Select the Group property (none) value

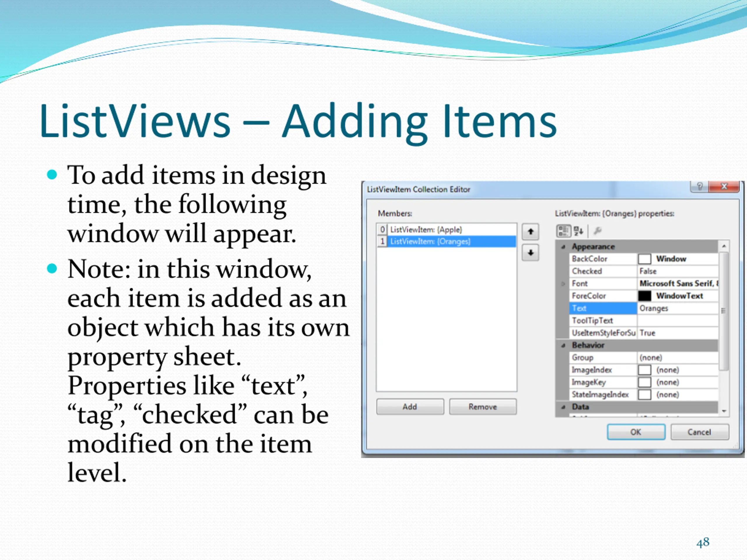(x=678, y=358)
